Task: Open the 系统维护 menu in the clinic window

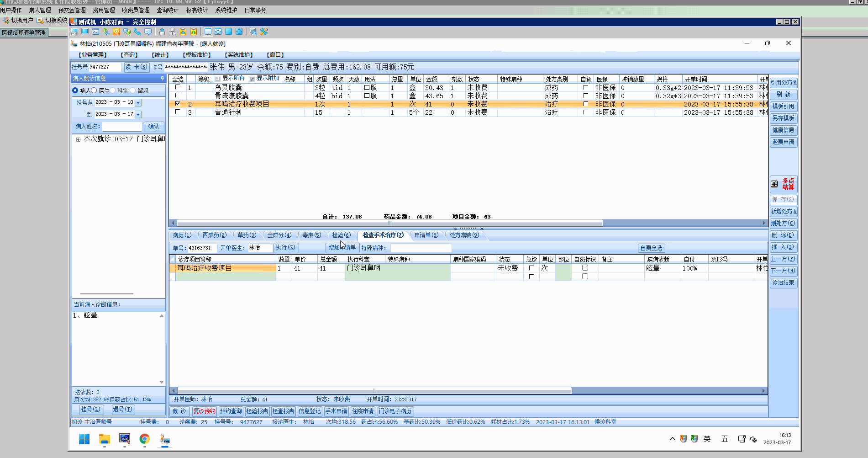Action: pyautogui.click(x=239, y=55)
